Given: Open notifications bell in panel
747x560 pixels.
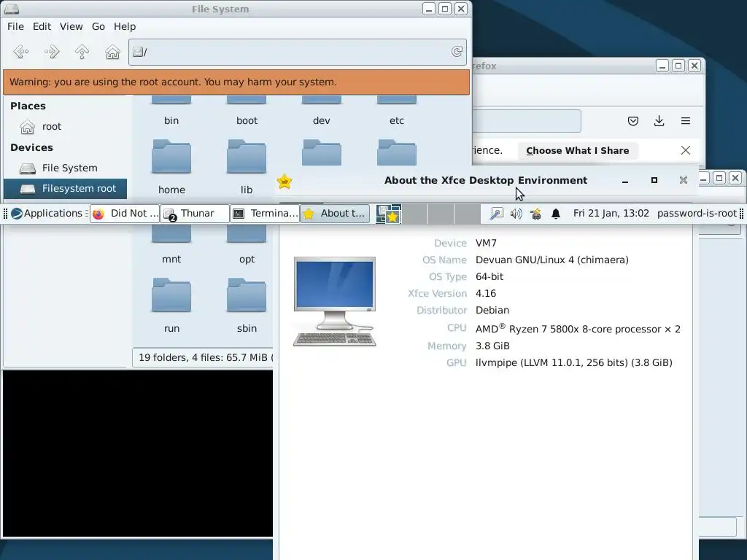Looking at the screenshot, I should (x=555, y=214).
